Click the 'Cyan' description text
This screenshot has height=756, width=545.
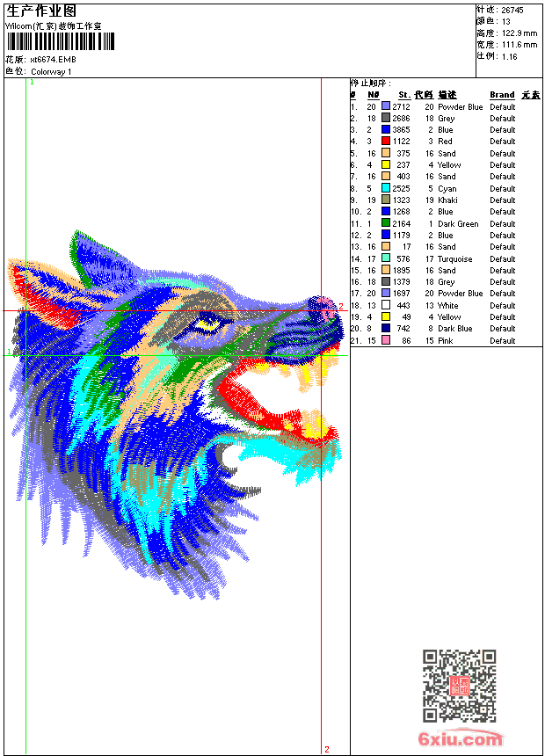[447, 188]
